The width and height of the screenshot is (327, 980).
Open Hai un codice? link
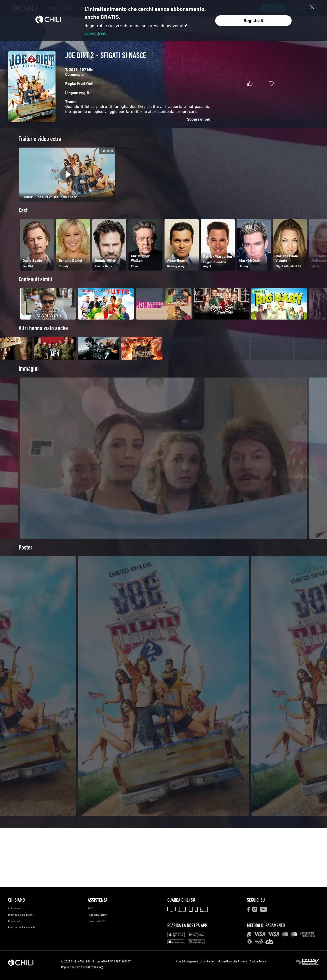96,921
